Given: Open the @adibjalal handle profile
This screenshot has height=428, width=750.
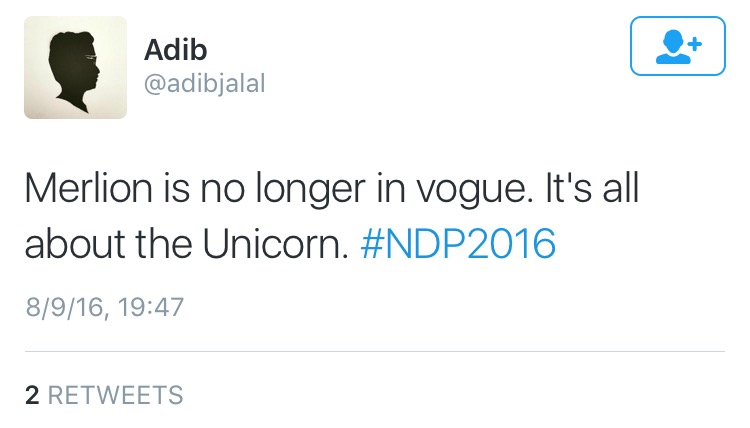Looking at the screenshot, I should coord(204,85).
